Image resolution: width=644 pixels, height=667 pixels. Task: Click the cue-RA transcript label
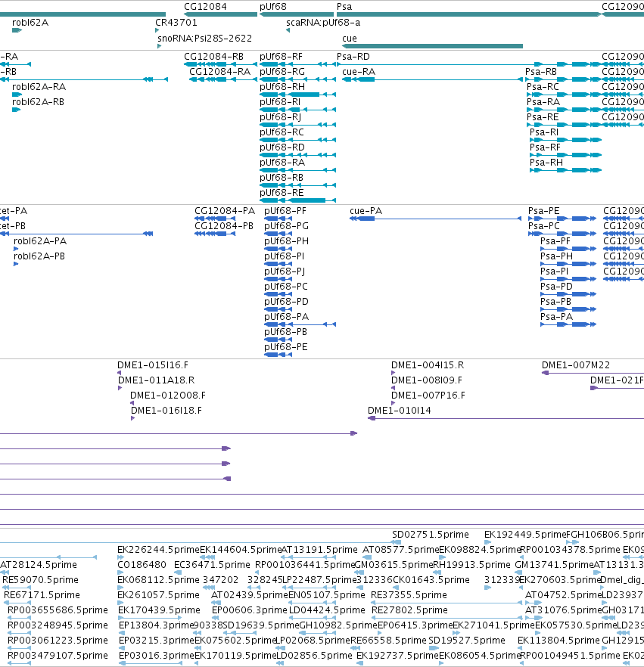(359, 72)
